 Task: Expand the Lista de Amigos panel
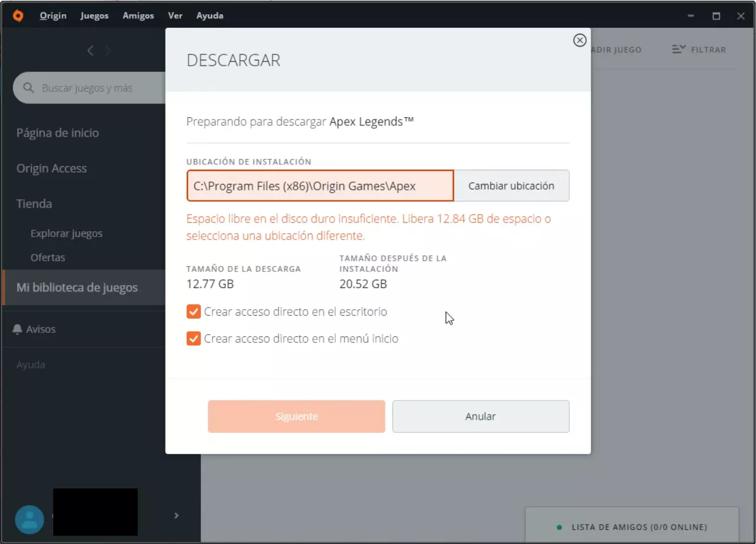(x=632, y=527)
